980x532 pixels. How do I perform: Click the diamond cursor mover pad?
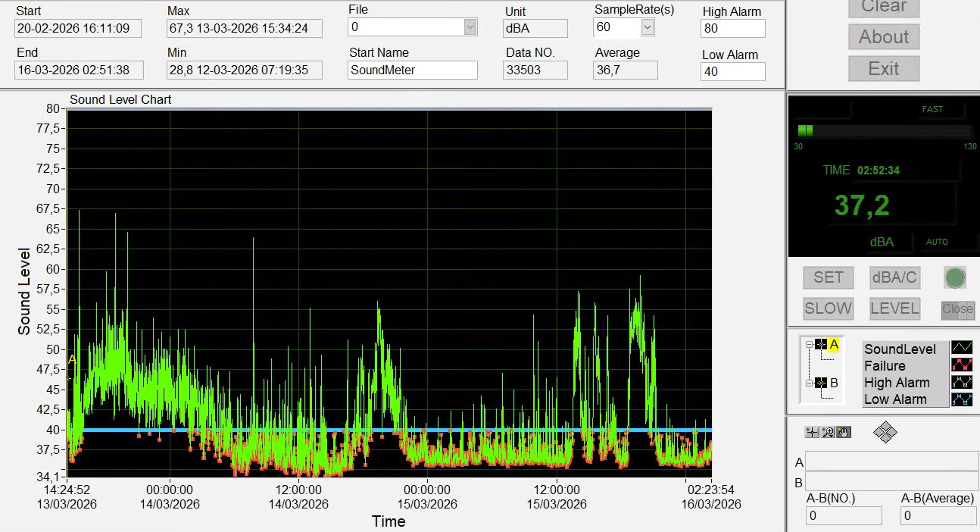[x=885, y=432]
